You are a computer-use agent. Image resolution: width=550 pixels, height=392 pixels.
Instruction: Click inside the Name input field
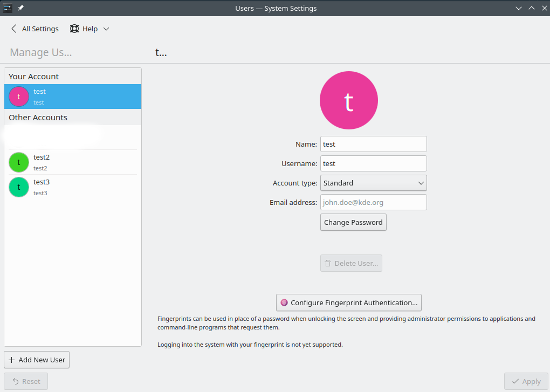point(373,144)
